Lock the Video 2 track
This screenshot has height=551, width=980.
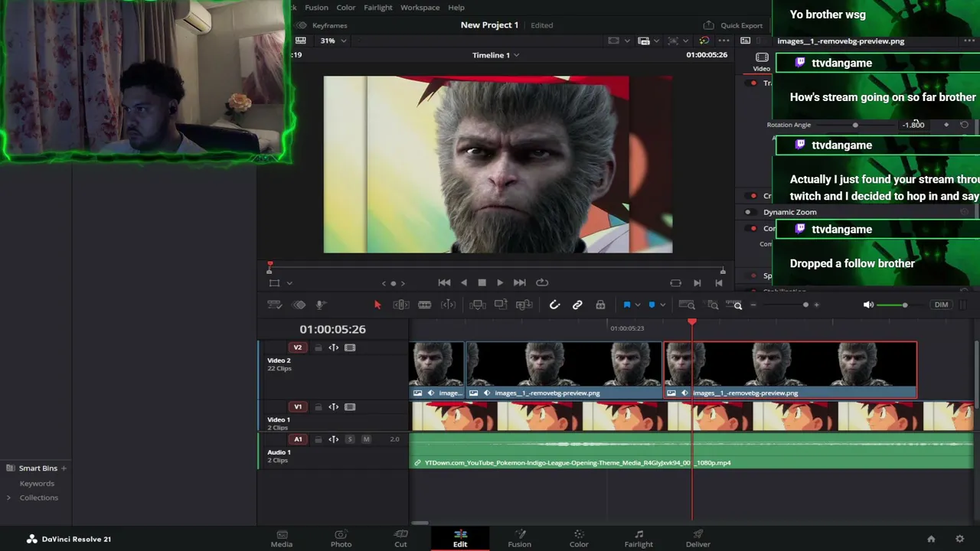318,347
